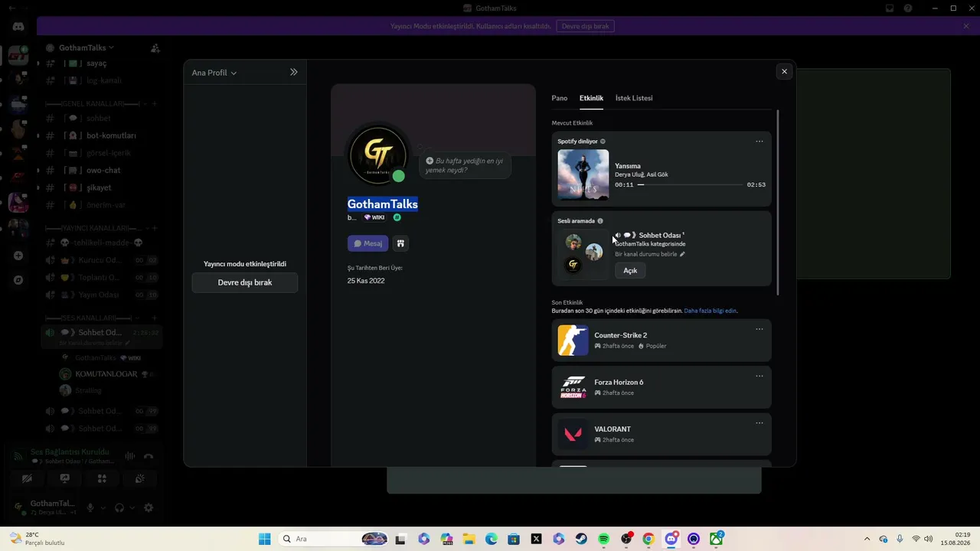Open the Ana Profil dropdown

tap(214, 73)
